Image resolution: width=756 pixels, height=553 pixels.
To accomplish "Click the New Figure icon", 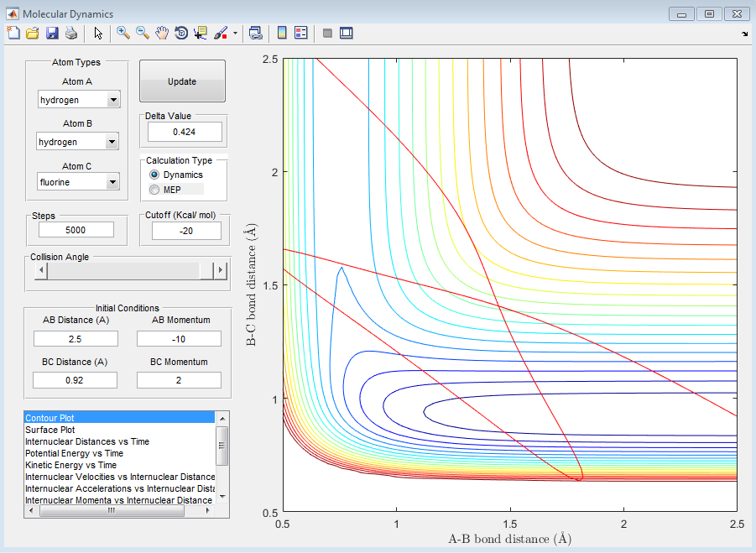I will (x=13, y=33).
